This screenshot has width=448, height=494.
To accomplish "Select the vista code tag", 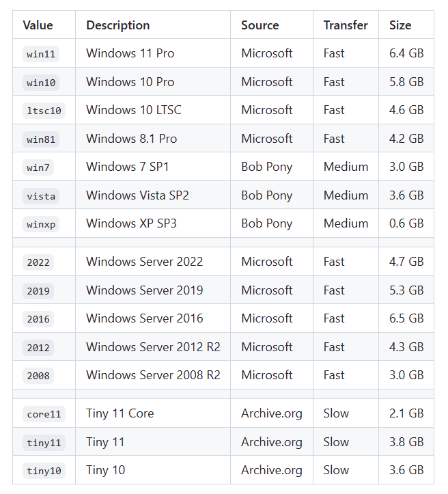I will pos(41,196).
